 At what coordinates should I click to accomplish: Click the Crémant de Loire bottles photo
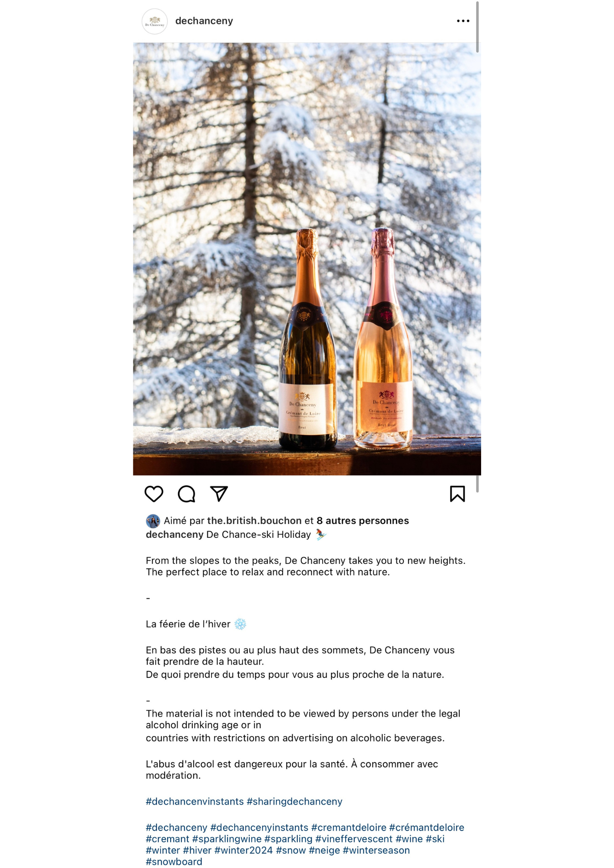pos(307,259)
